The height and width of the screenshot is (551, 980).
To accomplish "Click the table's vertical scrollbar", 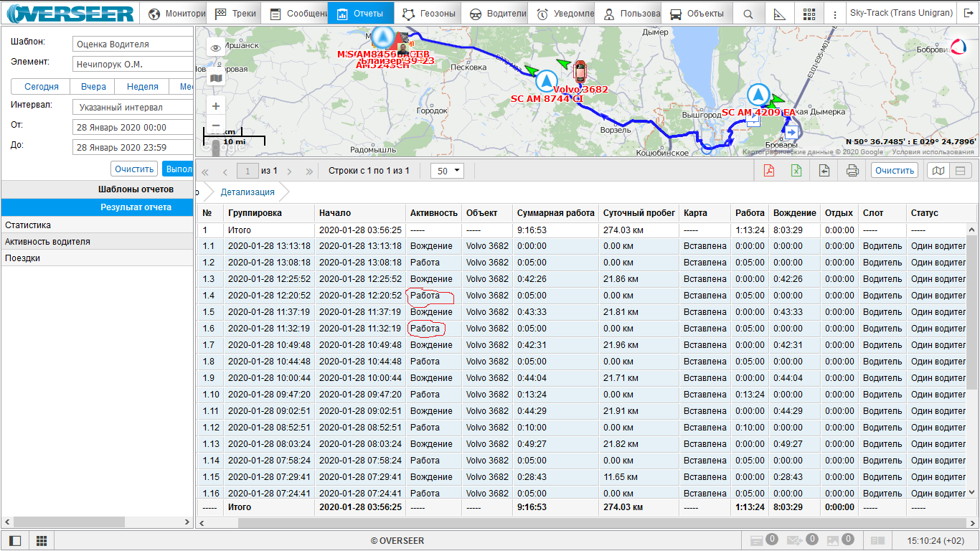I will click(972, 312).
